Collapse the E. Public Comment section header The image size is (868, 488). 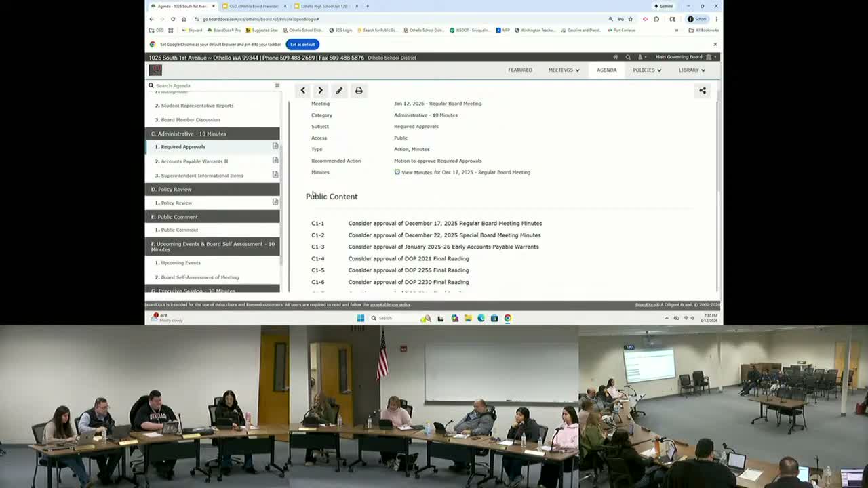(x=212, y=216)
